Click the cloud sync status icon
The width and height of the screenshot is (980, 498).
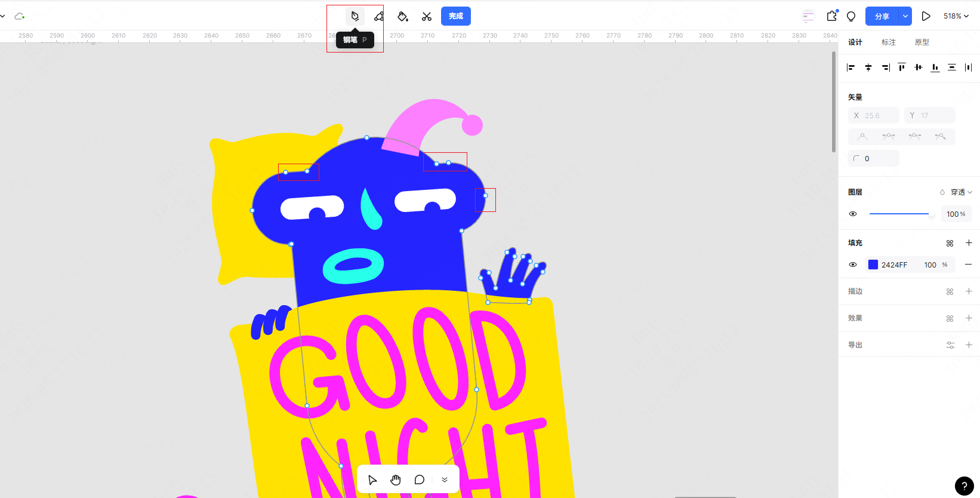coord(19,16)
